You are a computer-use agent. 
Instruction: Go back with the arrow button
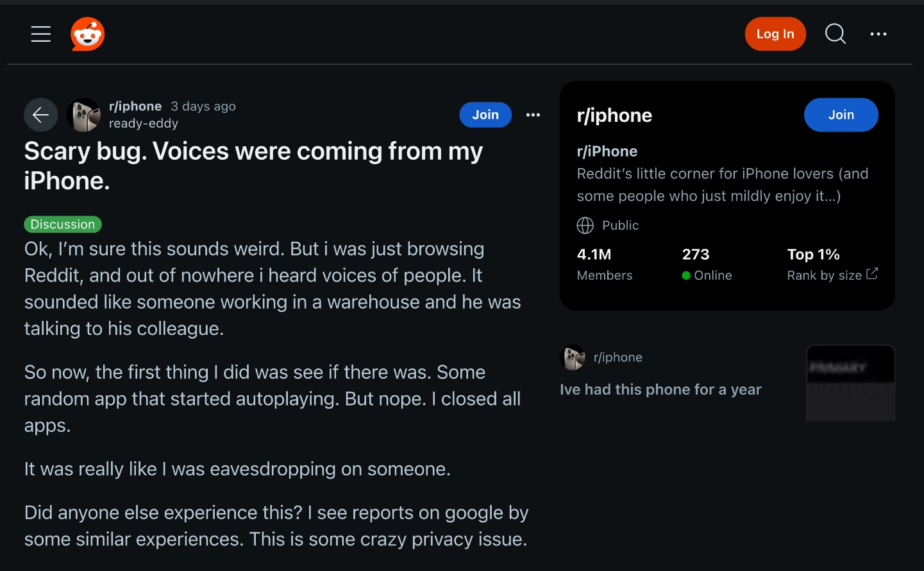(x=41, y=115)
